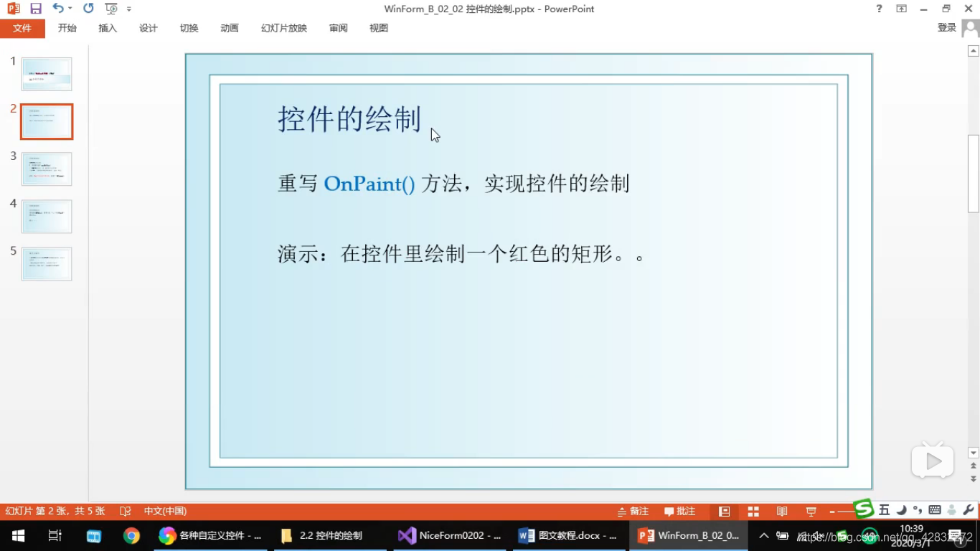Image resolution: width=980 pixels, height=551 pixels.
Task: Undo the last action
Action: pos(58,9)
